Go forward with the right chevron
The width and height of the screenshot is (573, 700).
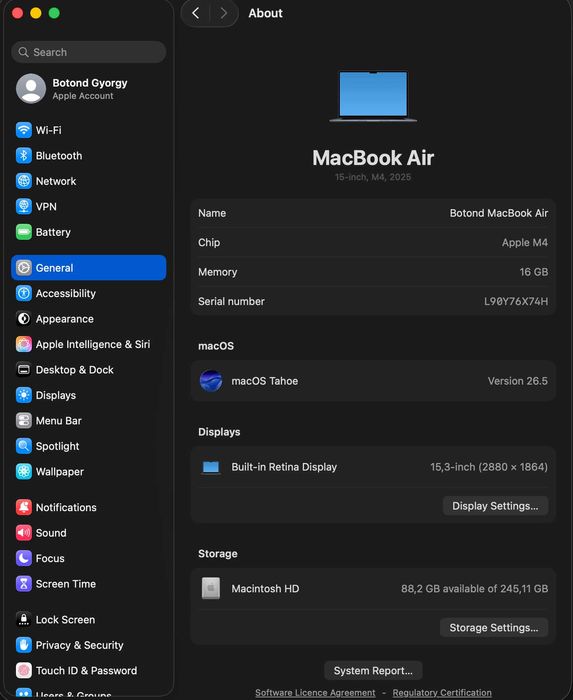(224, 13)
